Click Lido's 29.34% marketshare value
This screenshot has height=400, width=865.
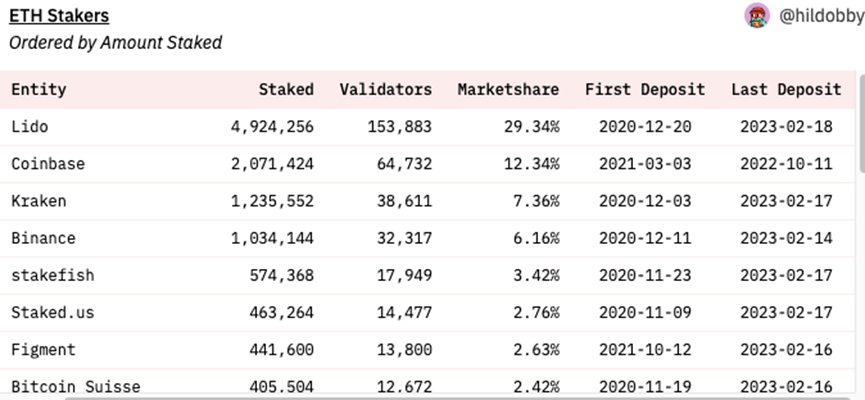tap(531, 127)
